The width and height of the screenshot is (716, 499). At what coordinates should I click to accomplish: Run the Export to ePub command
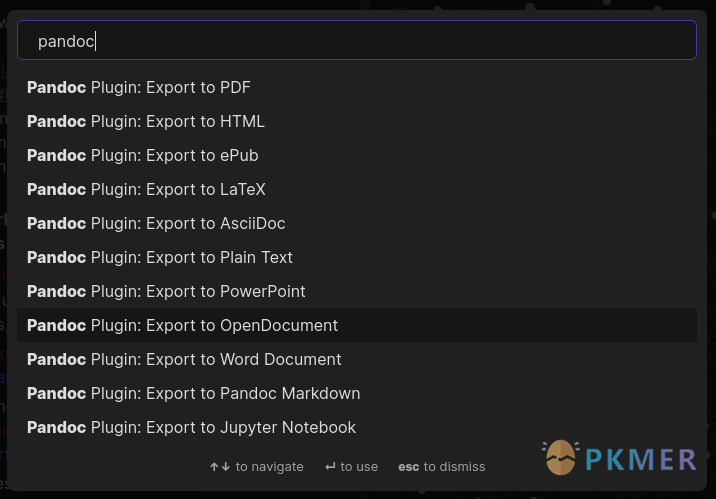143,156
